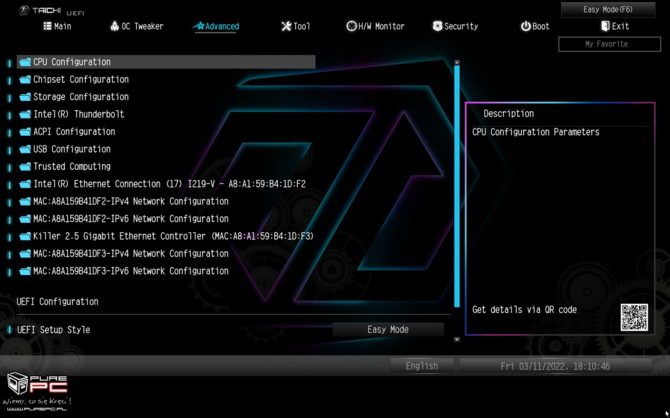Click the QR code image

(x=635, y=317)
